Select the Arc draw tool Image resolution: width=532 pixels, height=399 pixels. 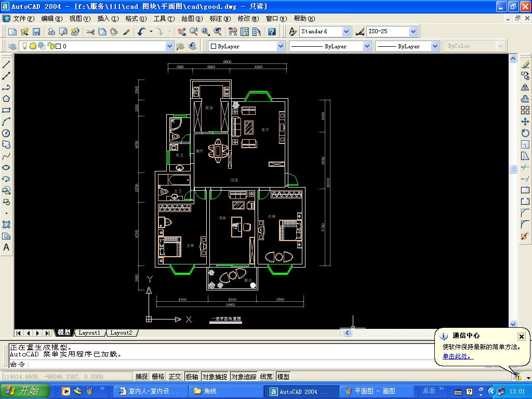point(6,122)
